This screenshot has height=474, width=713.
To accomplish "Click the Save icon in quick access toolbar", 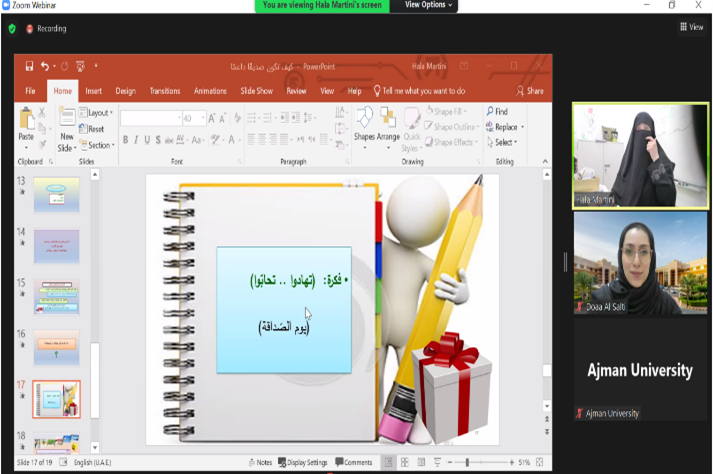I will [x=29, y=67].
